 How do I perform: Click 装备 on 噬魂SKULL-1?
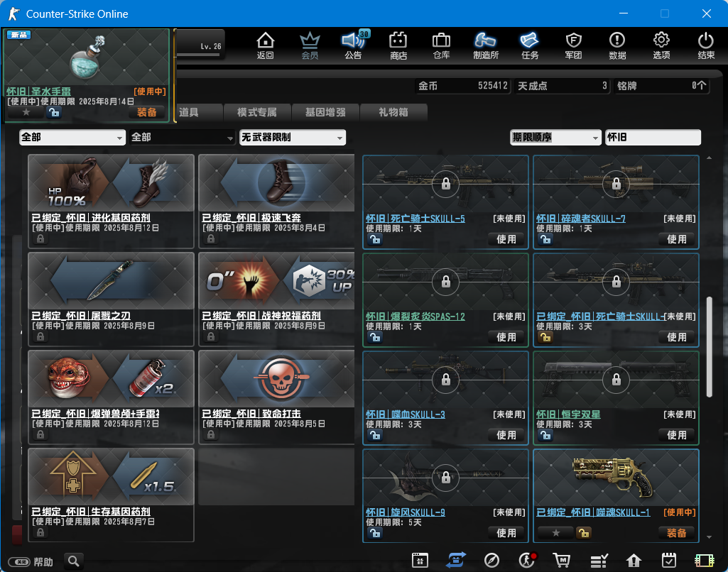coord(676,533)
